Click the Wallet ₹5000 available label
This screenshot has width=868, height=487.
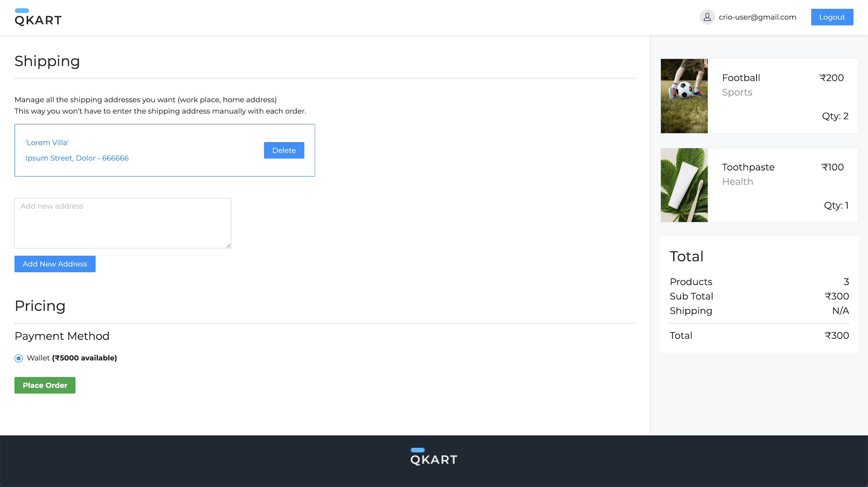click(72, 358)
